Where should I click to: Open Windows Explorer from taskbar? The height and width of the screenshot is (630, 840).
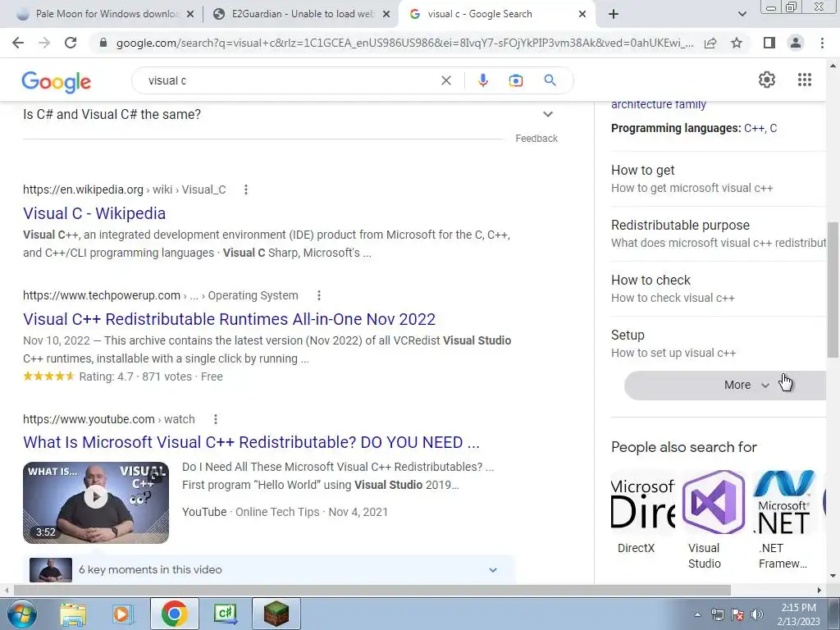[73, 614]
